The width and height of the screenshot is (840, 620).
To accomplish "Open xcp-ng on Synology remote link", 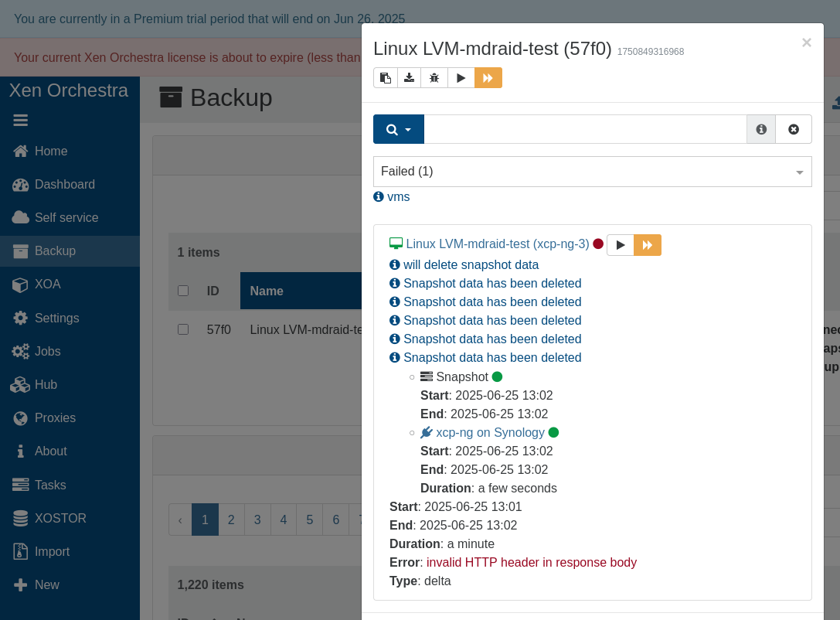I will (x=490, y=432).
